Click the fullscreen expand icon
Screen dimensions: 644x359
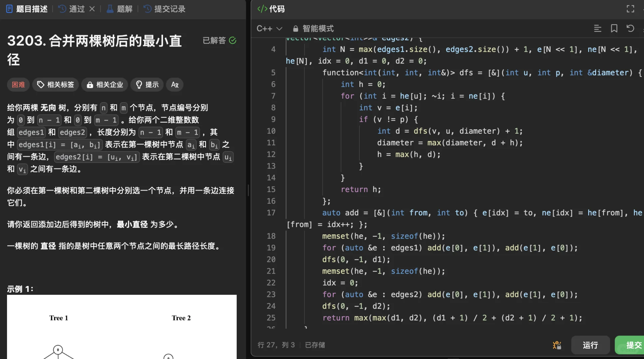[x=630, y=9]
